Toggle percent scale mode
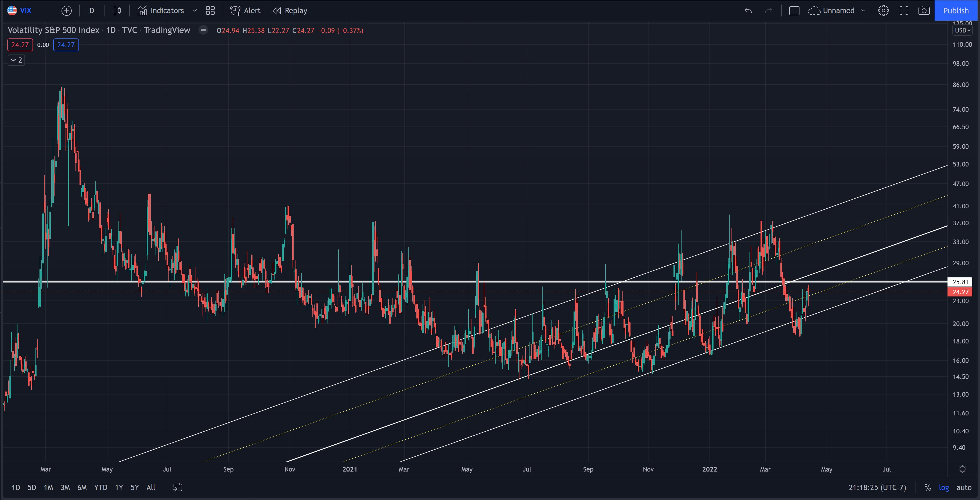The width and height of the screenshot is (980, 500). point(928,487)
